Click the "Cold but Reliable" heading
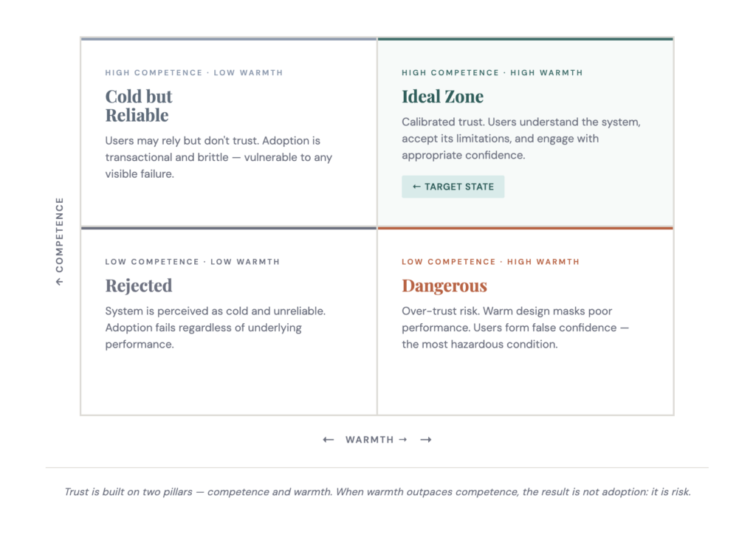The height and width of the screenshot is (546, 756). pyautogui.click(x=138, y=106)
